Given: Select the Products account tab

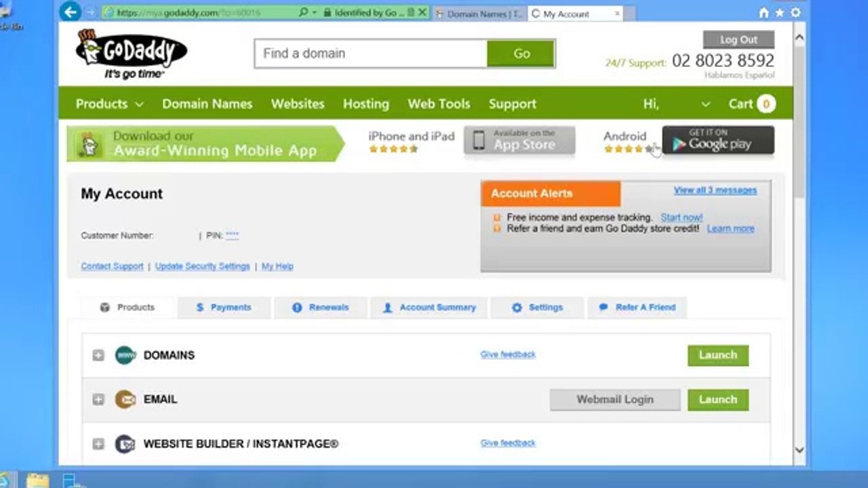Looking at the screenshot, I should [x=128, y=307].
